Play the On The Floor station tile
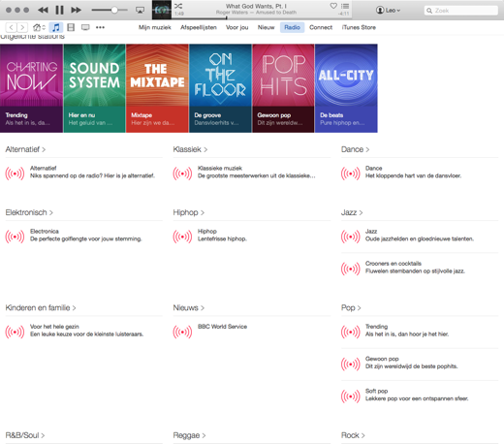Screen dimensions: 504x444 [220, 88]
